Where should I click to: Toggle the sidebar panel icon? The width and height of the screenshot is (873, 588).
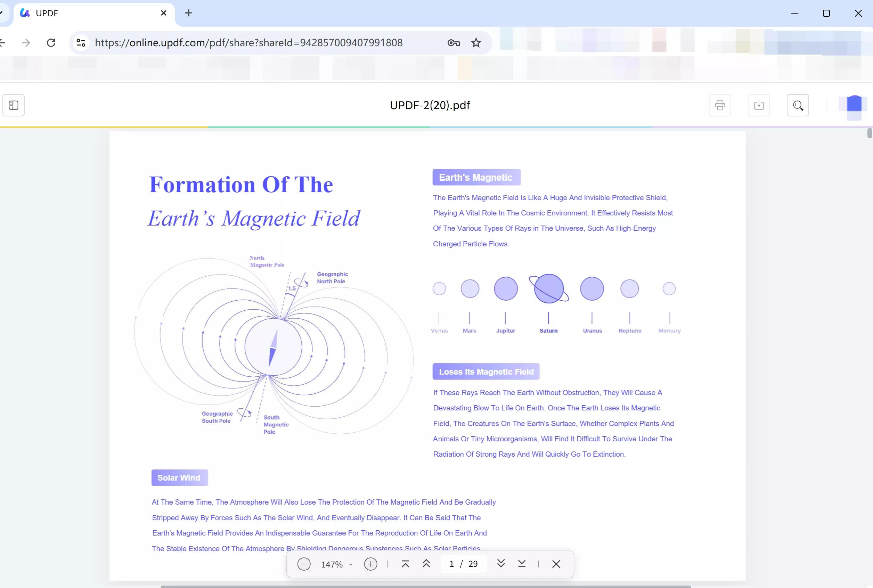pyautogui.click(x=14, y=105)
